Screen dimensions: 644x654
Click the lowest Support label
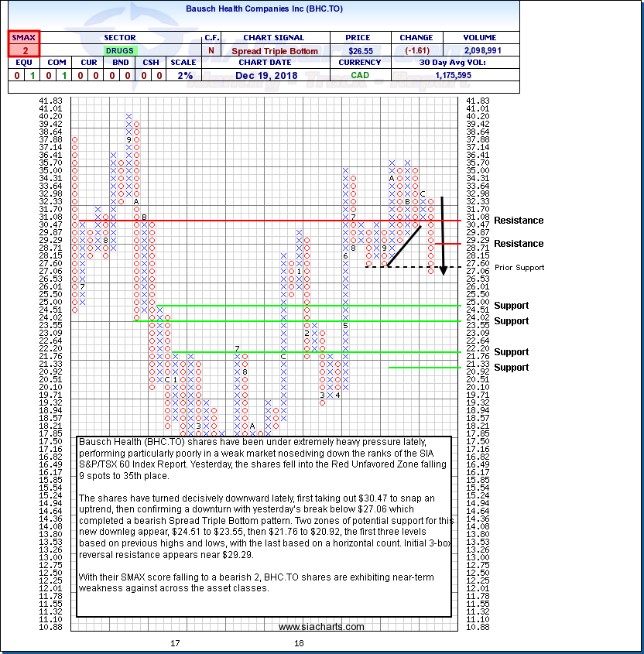tap(512, 368)
